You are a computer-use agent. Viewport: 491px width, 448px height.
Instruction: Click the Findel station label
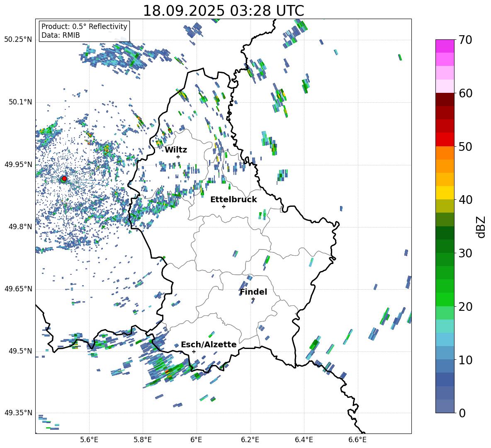[253, 292]
